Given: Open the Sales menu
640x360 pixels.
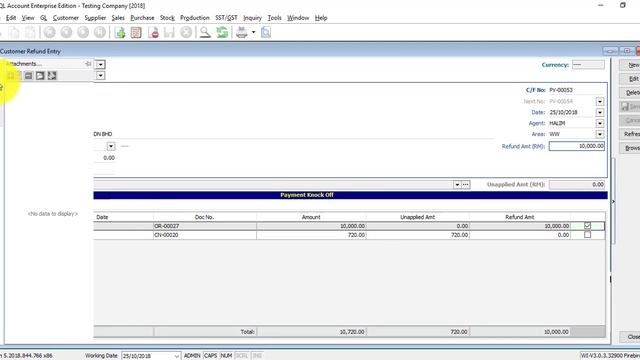Looking at the screenshot, I should click(x=118, y=18).
